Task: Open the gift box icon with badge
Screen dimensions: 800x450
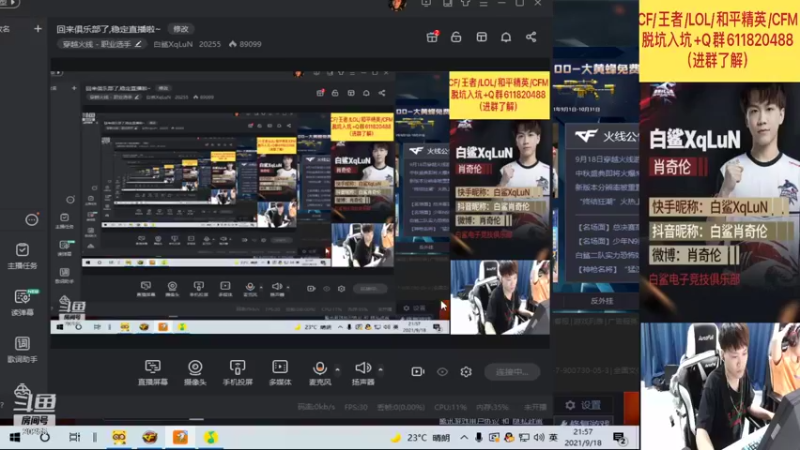Action: tap(432, 37)
